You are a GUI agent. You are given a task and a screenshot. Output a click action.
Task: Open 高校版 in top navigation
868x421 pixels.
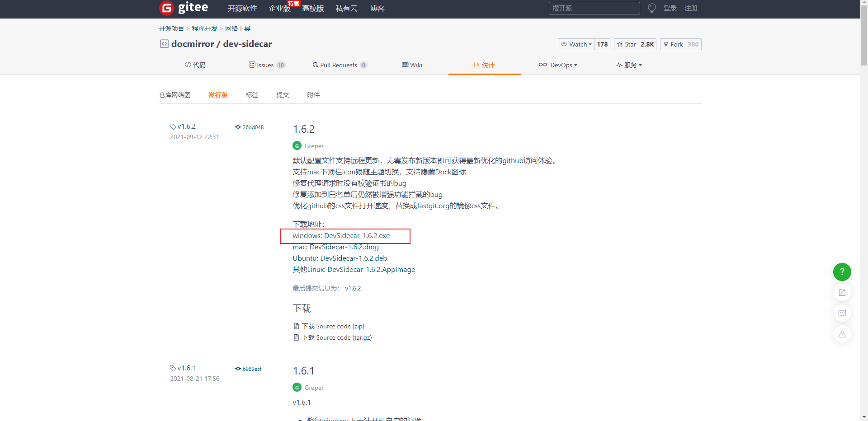[313, 9]
